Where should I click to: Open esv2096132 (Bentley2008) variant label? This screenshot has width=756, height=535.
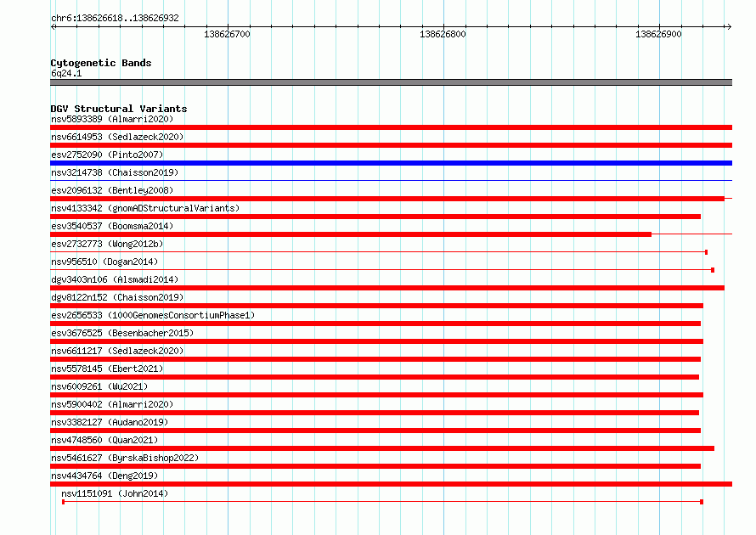(x=112, y=190)
